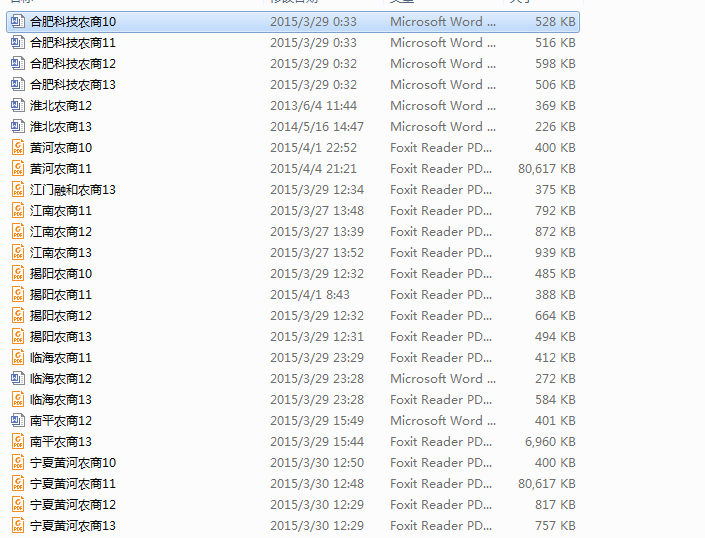Viewport: 705px width, 538px height.
Task: Select file name 江门融和农商13
Action: coord(73,190)
